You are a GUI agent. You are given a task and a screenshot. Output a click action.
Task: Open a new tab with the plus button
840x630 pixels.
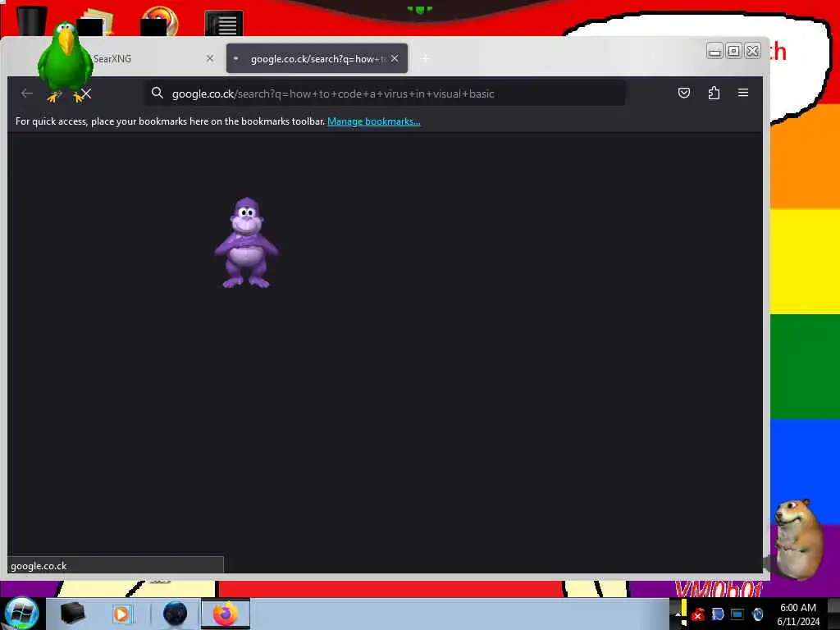(x=426, y=58)
